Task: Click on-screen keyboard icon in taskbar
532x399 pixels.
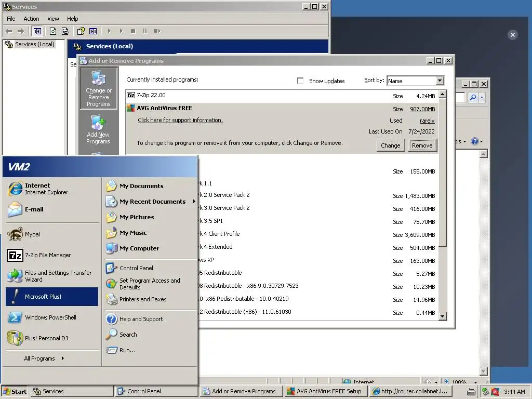Action: 471,392
